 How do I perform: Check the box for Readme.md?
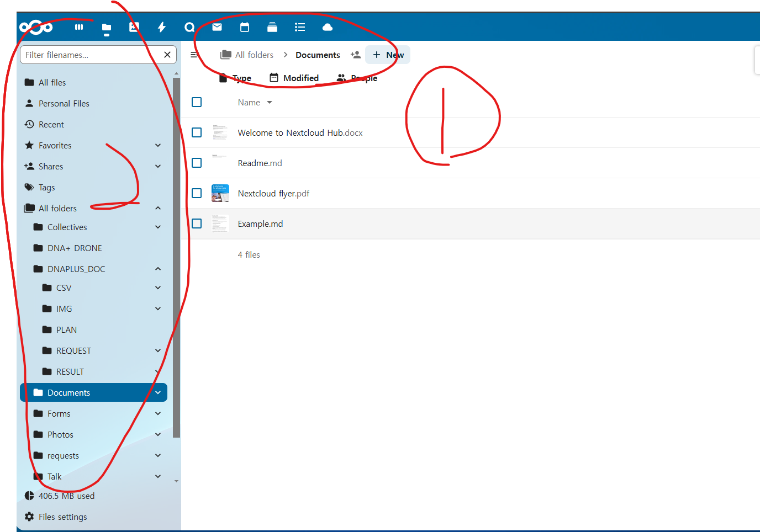197,163
